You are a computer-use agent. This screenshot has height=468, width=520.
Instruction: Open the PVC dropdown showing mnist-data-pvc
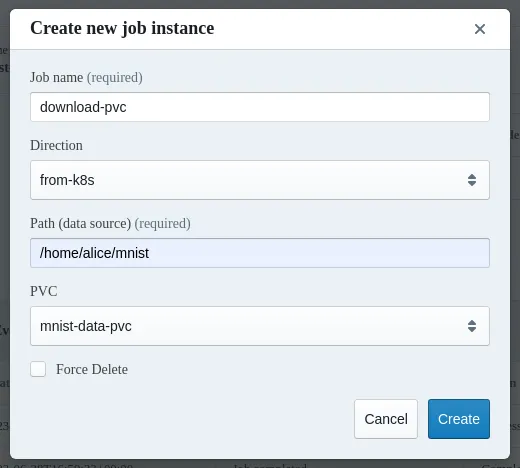[260, 326]
